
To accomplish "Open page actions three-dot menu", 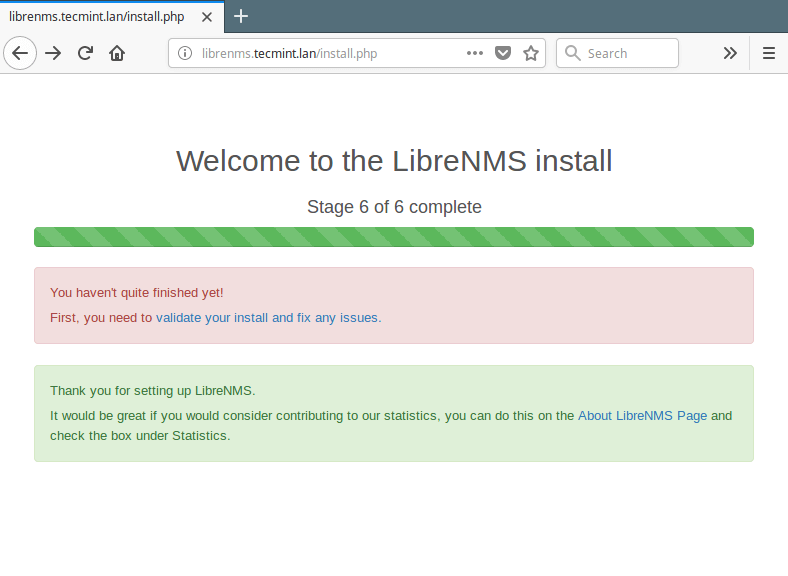I will coord(474,53).
